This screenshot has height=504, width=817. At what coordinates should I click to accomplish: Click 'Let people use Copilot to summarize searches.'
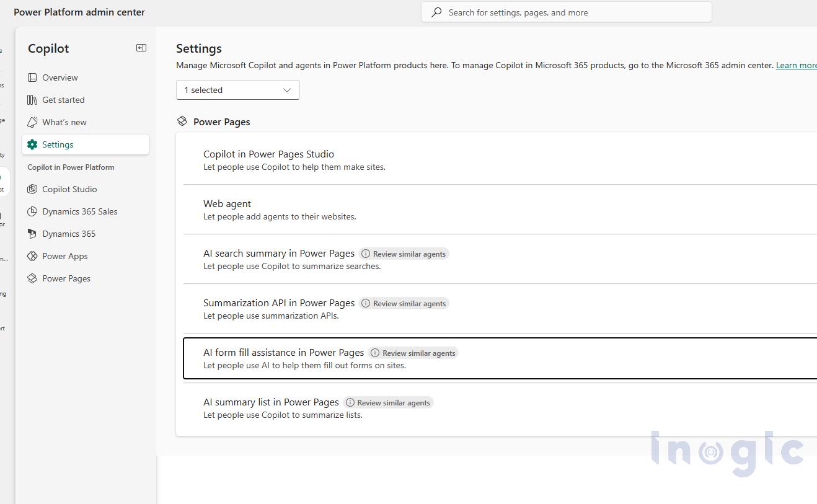coord(292,266)
